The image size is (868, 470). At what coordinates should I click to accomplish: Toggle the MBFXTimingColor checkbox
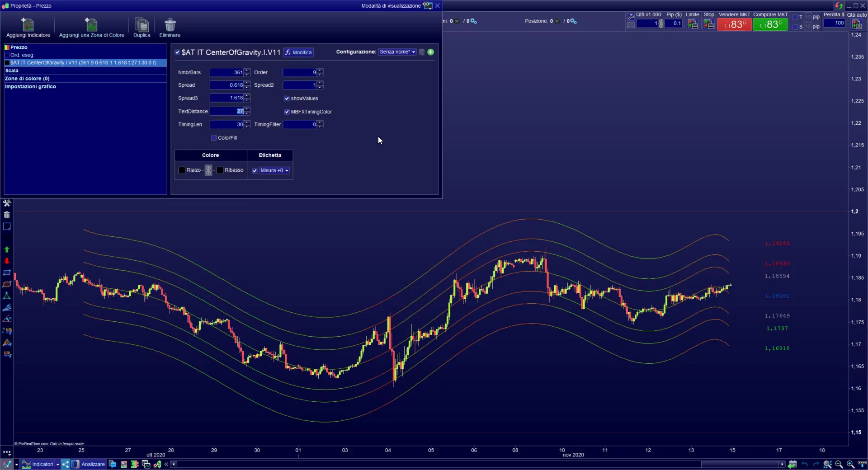287,112
